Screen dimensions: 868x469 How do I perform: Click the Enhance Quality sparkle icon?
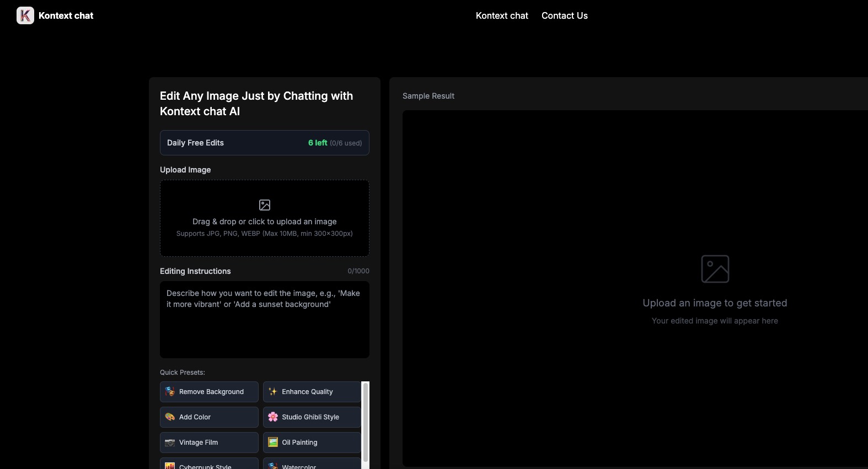pos(273,392)
